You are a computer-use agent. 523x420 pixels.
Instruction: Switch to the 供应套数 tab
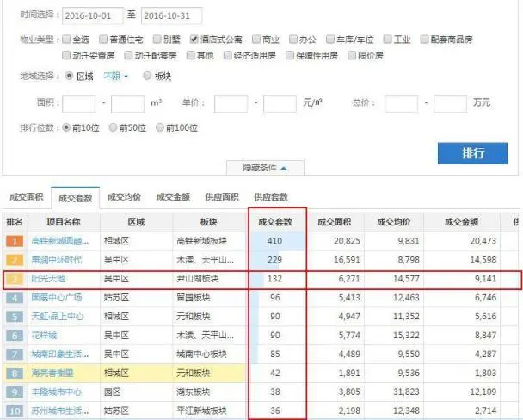[271, 197]
